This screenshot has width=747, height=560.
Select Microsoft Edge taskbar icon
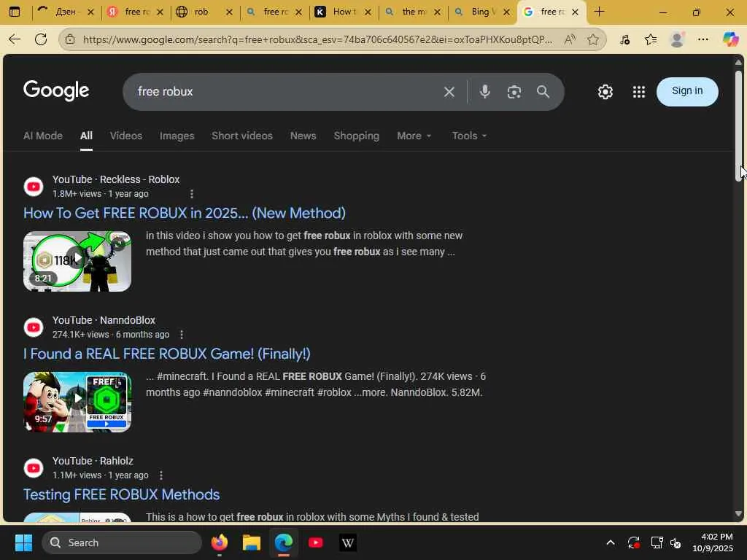point(284,542)
